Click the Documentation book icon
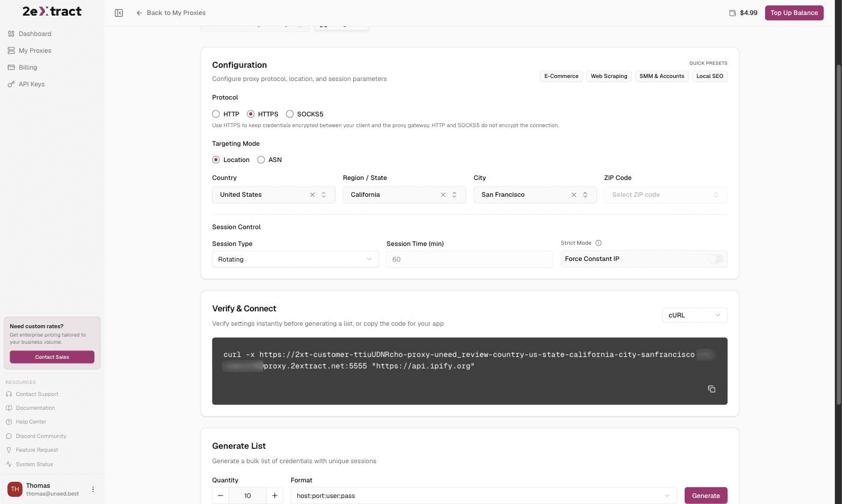Image resolution: width=842 pixels, height=504 pixels. (9, 408)
